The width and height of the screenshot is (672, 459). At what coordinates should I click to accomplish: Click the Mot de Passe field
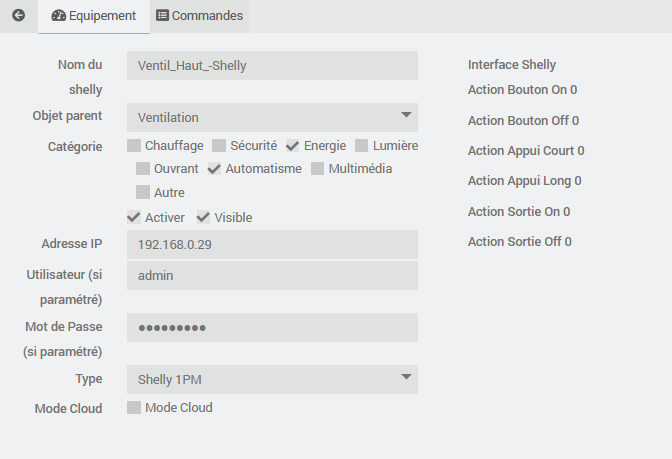272,327
